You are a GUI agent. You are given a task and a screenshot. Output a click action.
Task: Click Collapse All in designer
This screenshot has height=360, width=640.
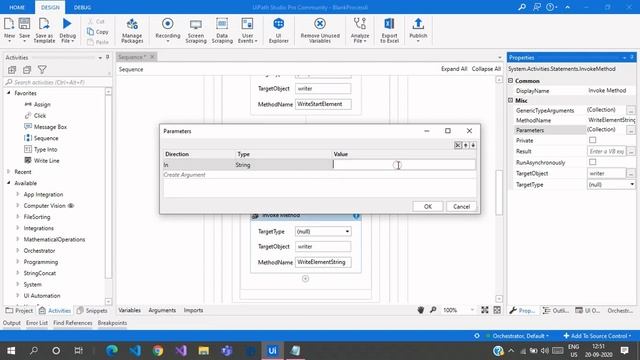click(486, 69)
